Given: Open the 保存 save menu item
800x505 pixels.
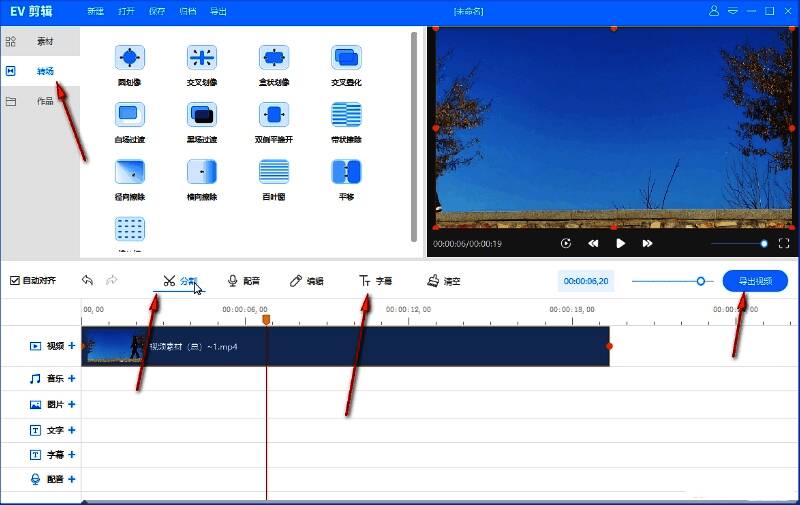Looking at the screenshot, I should pos(155,11).
